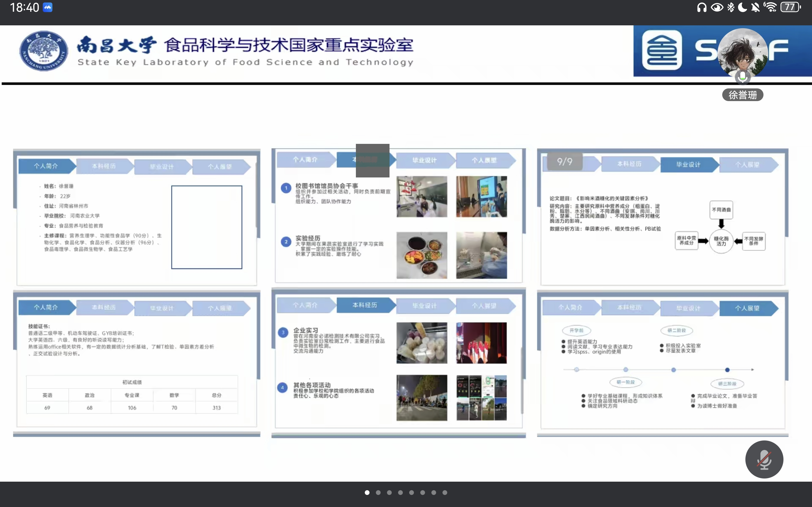The height and width of the screenshot is (507, 812).
Task: Tap the meeting app icon in status bar
Action: 48,7
